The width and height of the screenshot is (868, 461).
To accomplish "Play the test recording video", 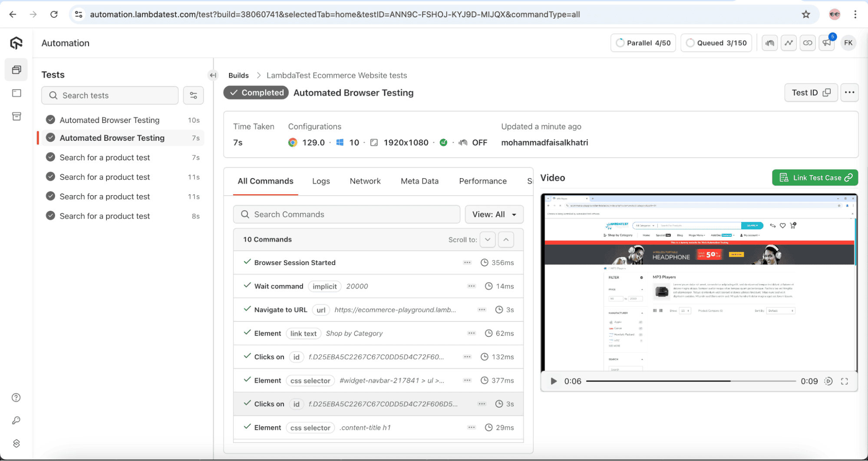I will [553, 381].
